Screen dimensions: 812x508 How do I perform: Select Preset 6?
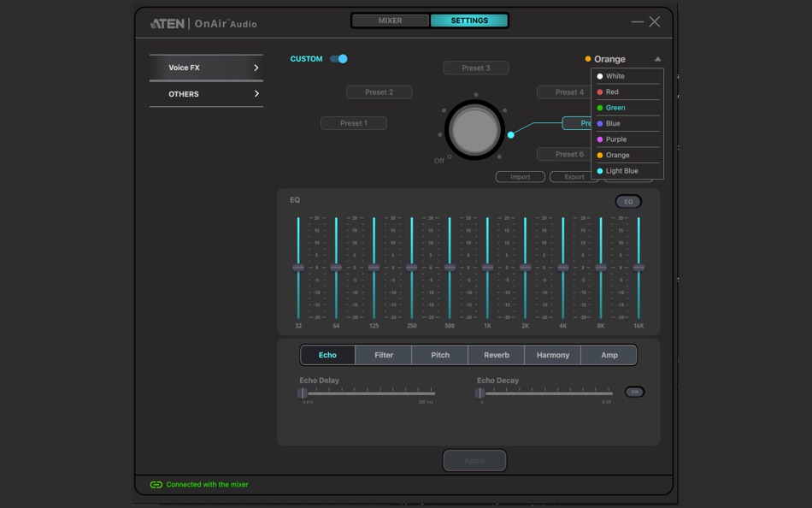564,154
